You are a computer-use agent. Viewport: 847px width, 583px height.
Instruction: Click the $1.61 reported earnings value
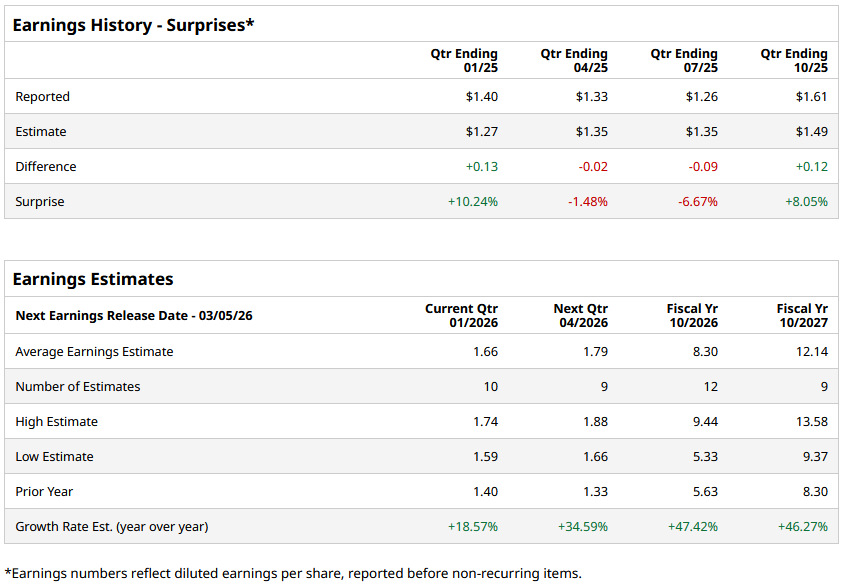[x=811, y=97]
